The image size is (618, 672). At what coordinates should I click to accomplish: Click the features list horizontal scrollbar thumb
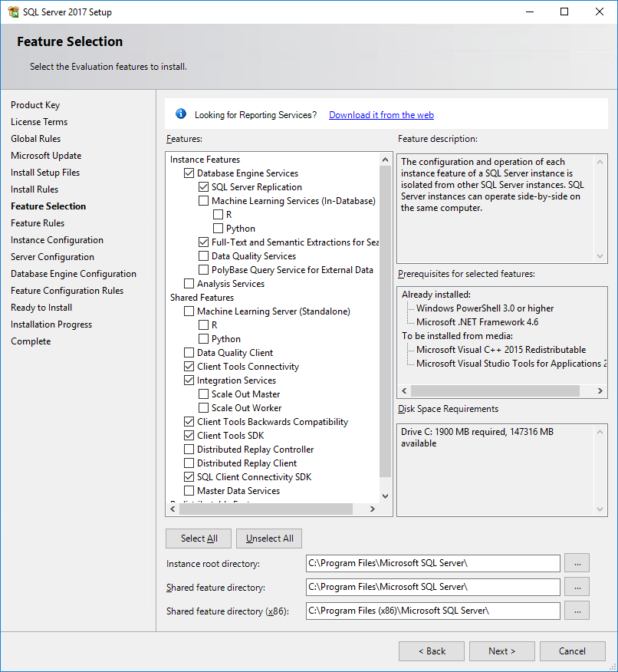click(x=266, y=509)
